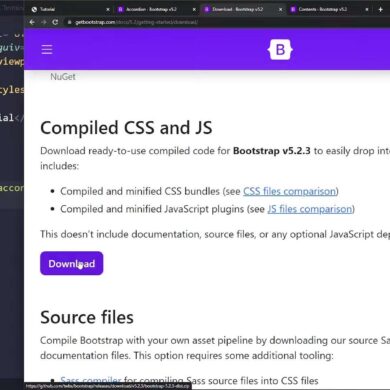Click the bold Bootstrap v5.2.3 text

point(272,151)
